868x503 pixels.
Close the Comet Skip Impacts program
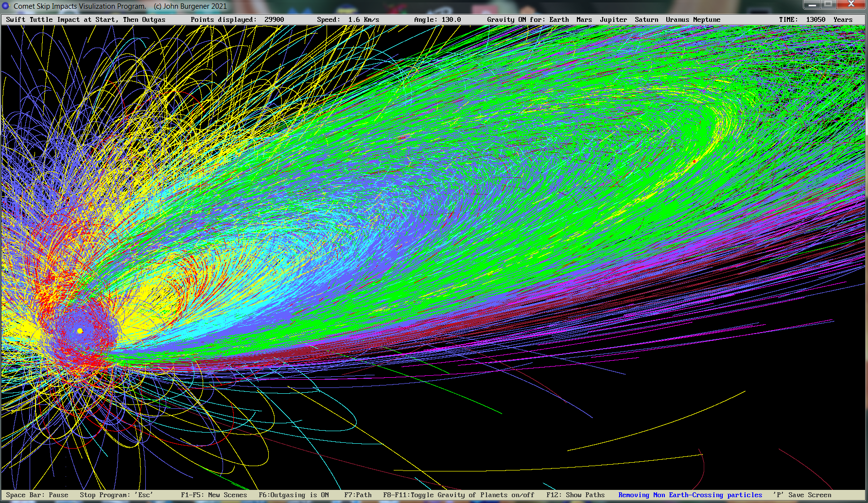tap(851, 4)
